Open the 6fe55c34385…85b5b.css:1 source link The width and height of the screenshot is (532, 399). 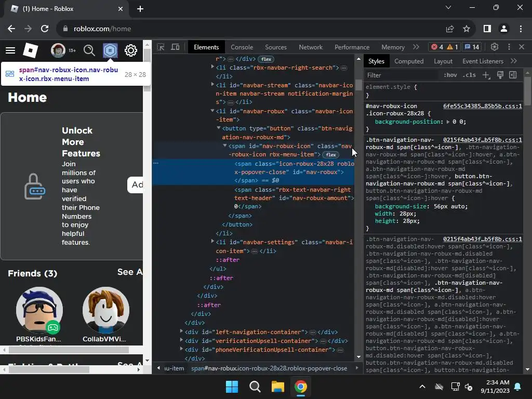click(x=483, y=106)
